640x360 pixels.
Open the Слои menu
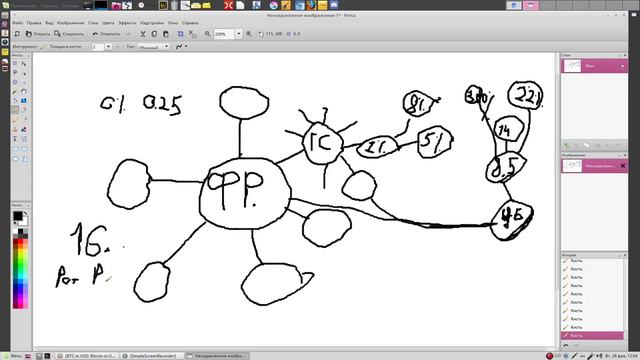click(93, 23)
